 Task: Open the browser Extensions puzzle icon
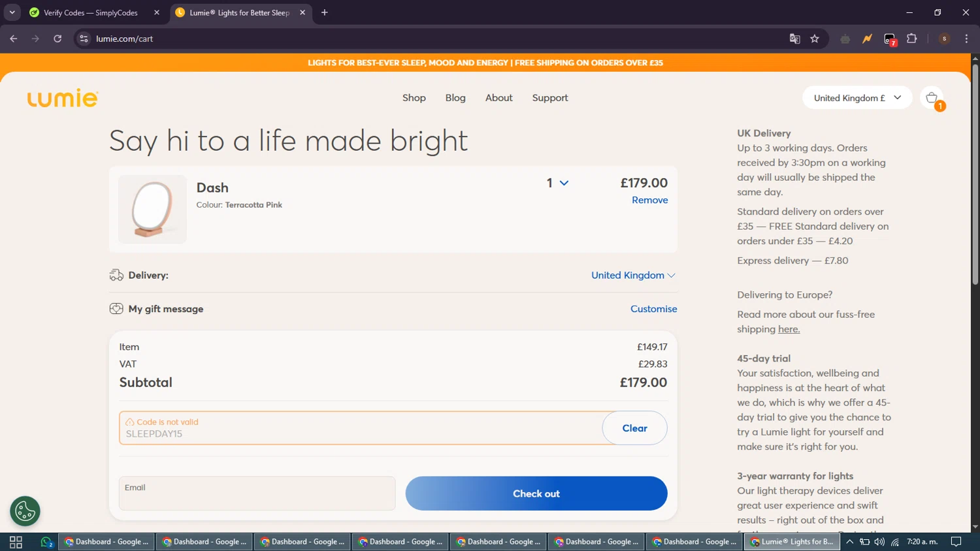point(912,39)
